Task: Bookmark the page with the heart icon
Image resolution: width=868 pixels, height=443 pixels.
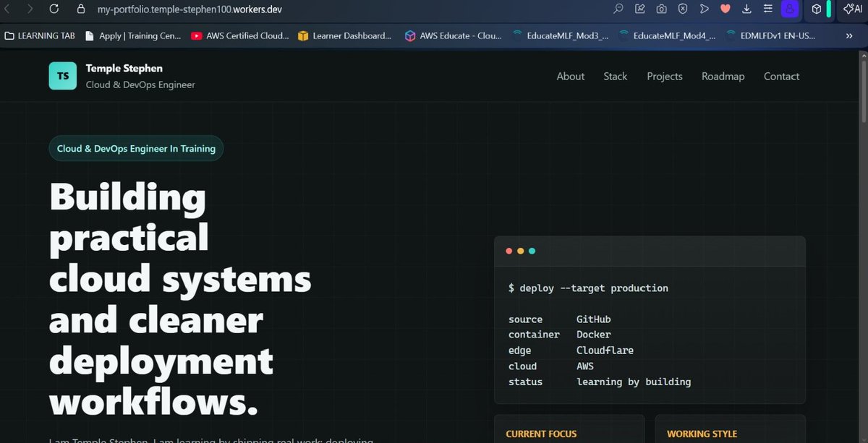Action: (726, 9)
